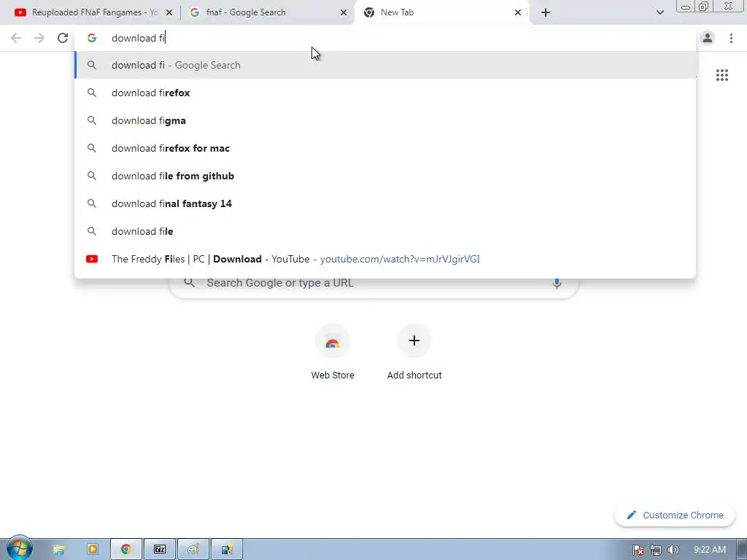This screenshot has width=747, height=560.
Task: Click the 9:22 AM clock
Action: [x=709, y=550]
